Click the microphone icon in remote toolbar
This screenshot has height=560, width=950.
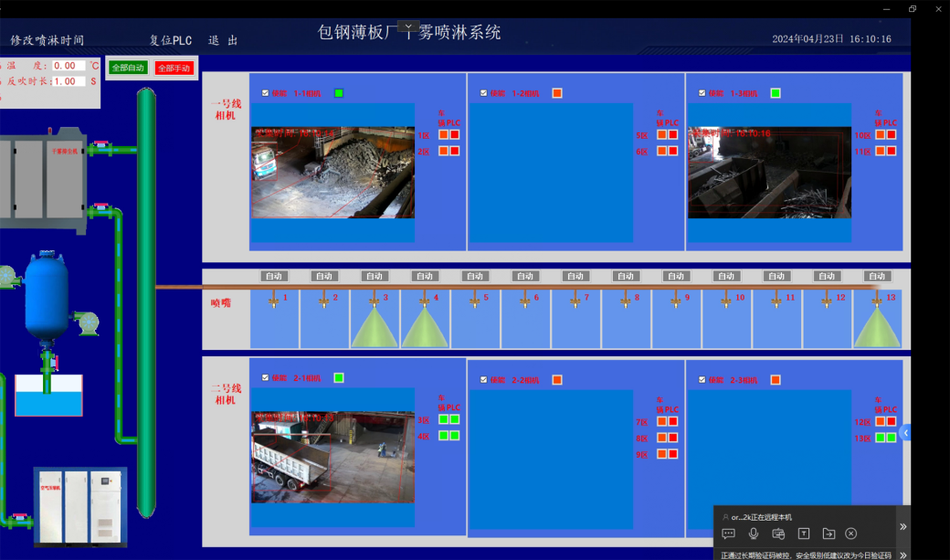pyautogui.click(x=753, y=534)
